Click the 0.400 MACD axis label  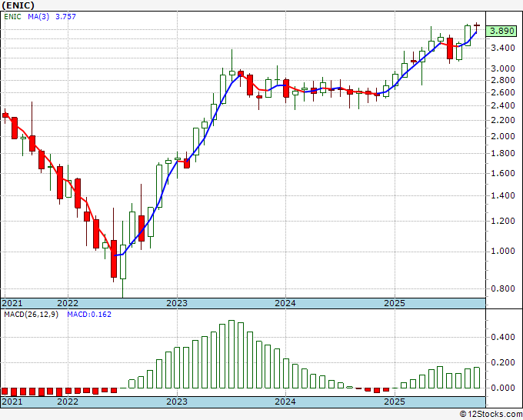coord(503,337)
